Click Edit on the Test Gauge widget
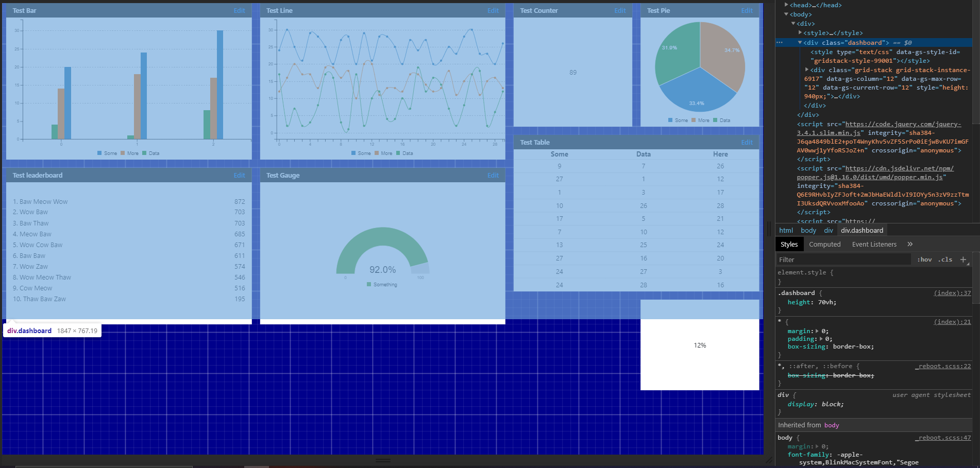Image resolution: width=980 pixels, height=468 pixels. coord(493,175)
